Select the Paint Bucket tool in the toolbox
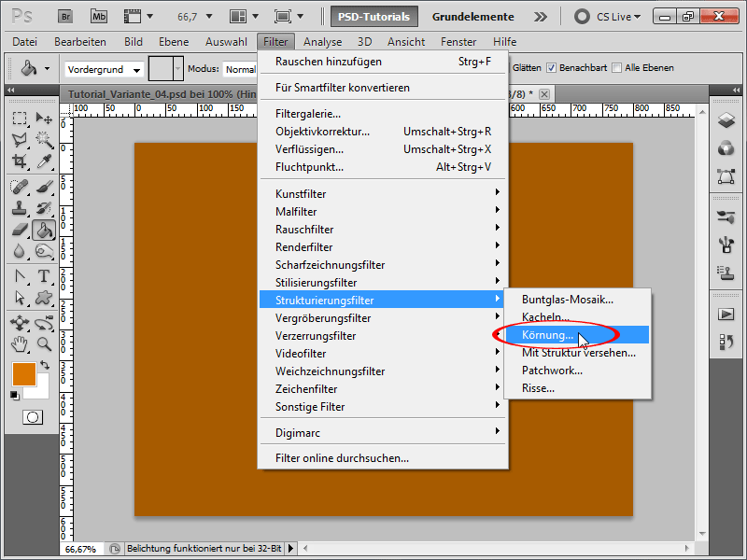Viewport: 747px width, 560px height. point(44,230)
